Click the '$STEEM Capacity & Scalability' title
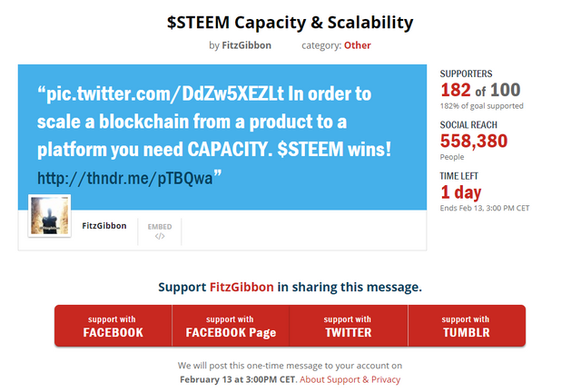 pos(290,21)
